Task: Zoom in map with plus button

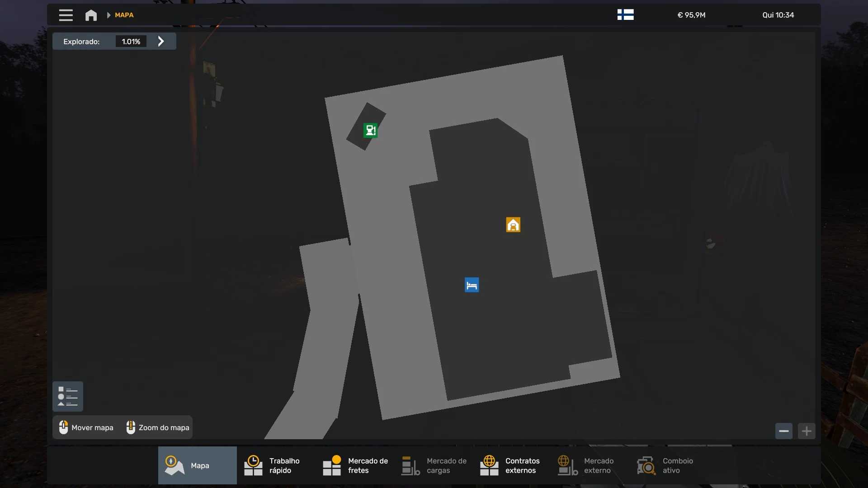Action: pyautogui.click(x=807, y=431)
